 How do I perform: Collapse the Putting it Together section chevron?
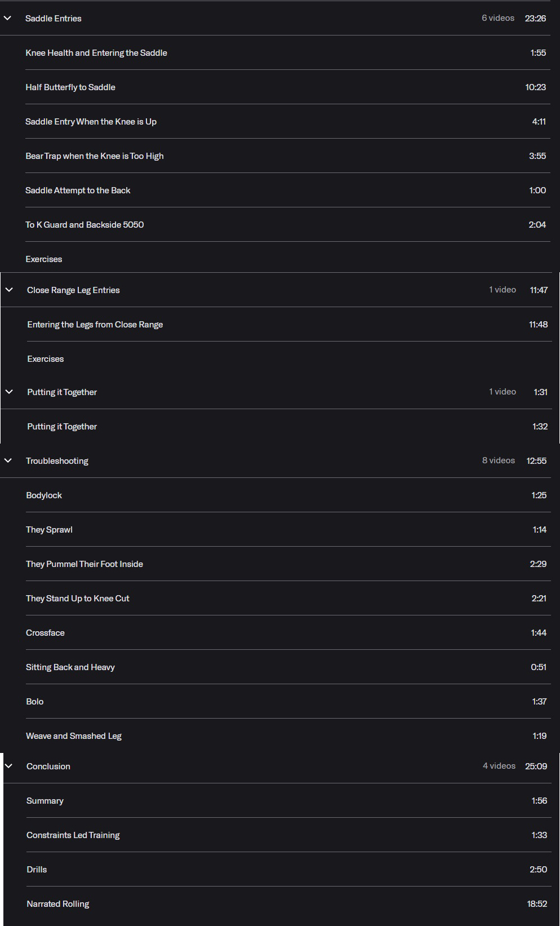pyautogui.click(x=9, y=392)
